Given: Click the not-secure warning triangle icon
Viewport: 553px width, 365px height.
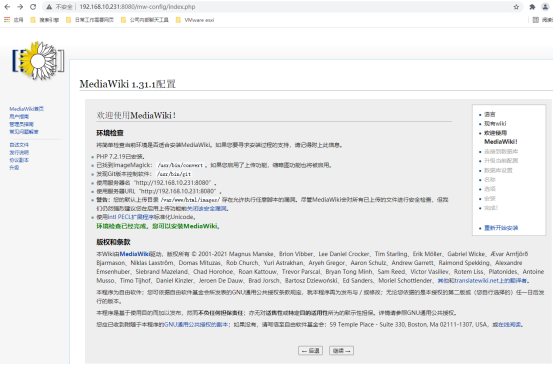Looking at the screenshot, I should click(49, 7).
